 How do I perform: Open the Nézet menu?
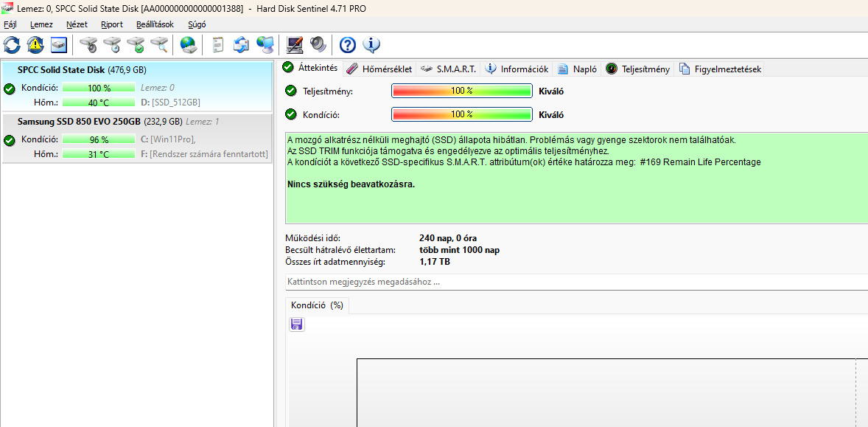pos(77,24)
